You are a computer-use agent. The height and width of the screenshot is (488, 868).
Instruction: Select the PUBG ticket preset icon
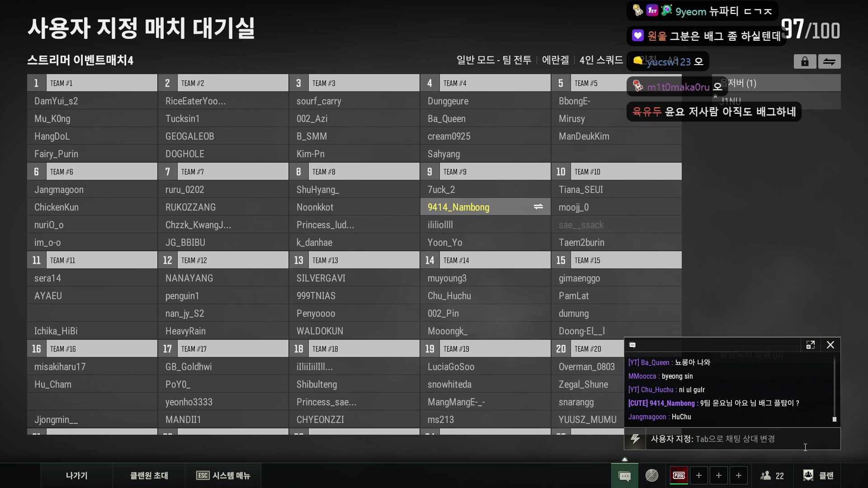[679, 475]
